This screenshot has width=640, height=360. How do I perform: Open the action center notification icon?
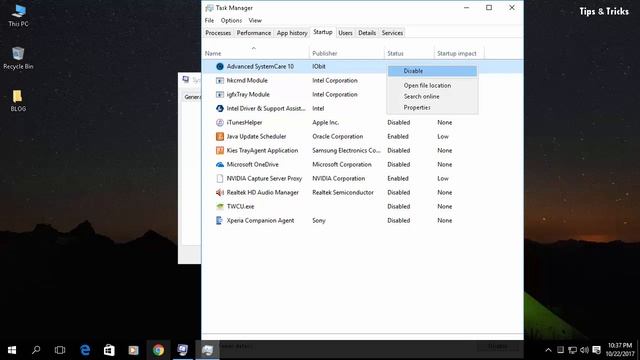[597, 350]
